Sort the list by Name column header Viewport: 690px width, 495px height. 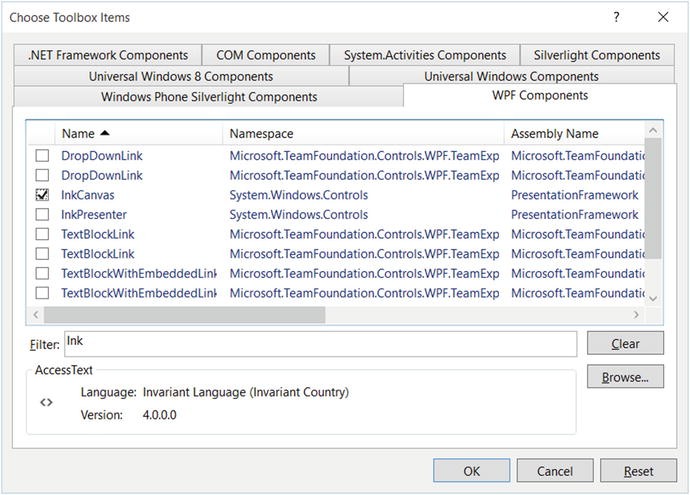click(x=139, y=133)
